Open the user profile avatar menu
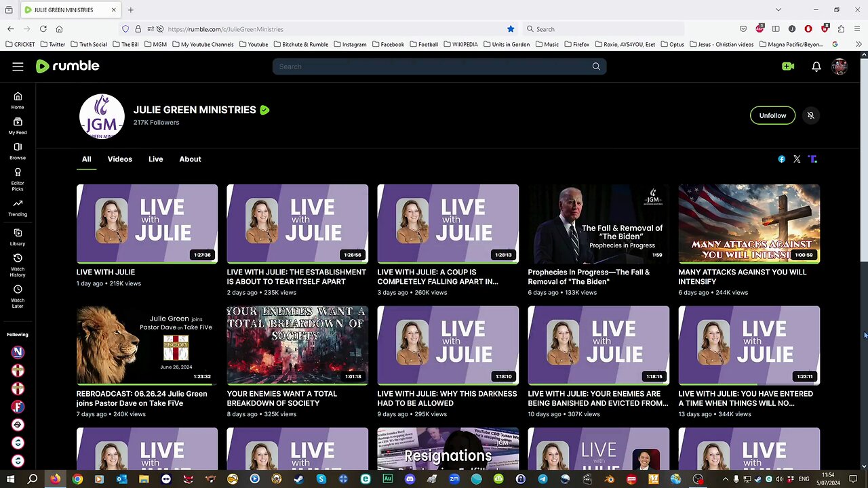 point(840,66)
